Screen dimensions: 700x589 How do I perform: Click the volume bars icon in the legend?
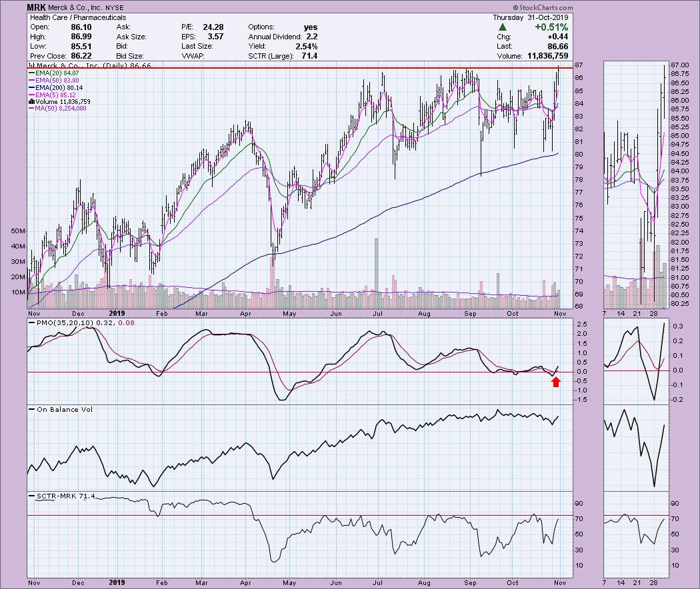[32, 102]
